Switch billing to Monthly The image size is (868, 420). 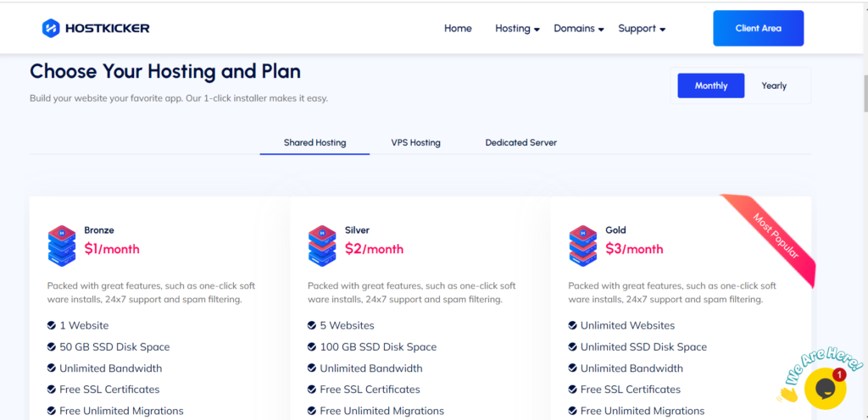click(711, 86)
